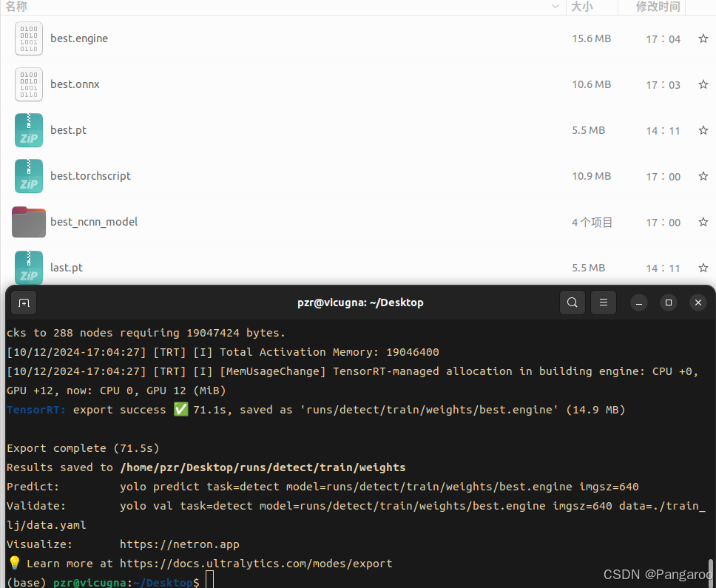Click the 17:03 modified time
This screenshot has width=716, height=588.
click(663, 85)
